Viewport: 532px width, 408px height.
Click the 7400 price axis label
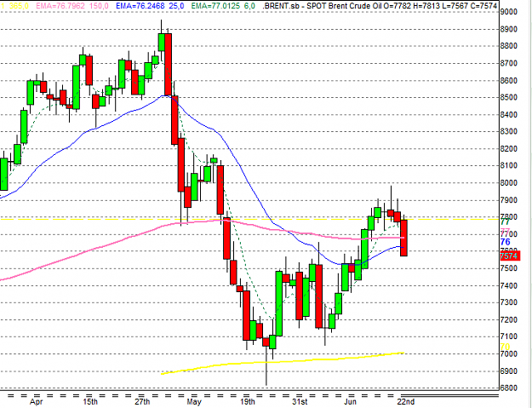[x=508, y=286]
